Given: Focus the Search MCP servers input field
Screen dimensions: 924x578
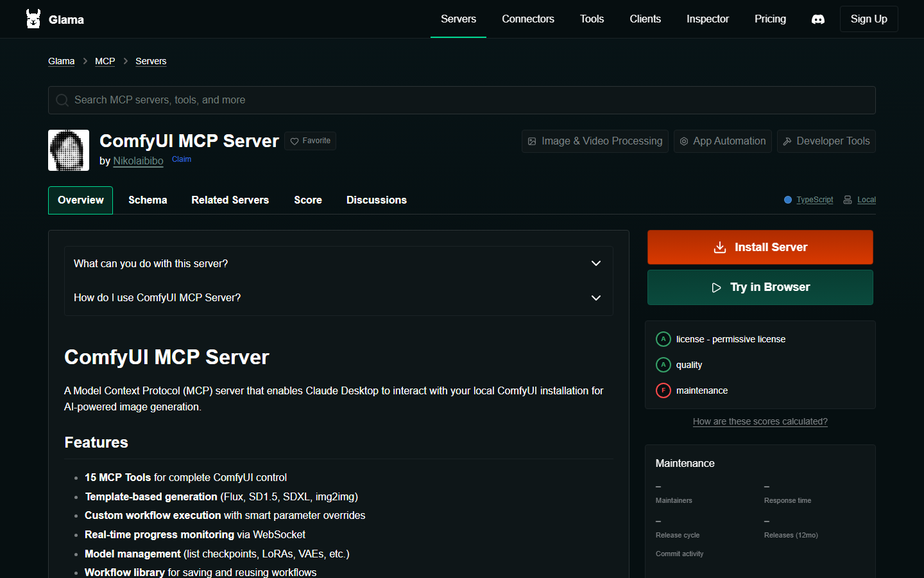Looking at the screenshot, I should 462,100.
